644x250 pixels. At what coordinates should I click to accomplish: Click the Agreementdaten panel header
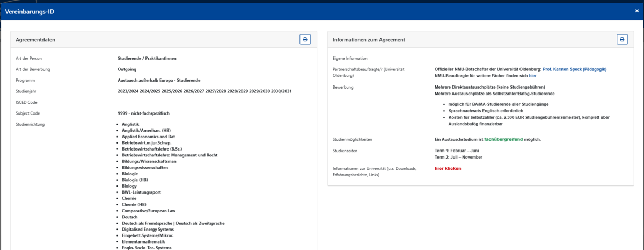pos(35,40)
